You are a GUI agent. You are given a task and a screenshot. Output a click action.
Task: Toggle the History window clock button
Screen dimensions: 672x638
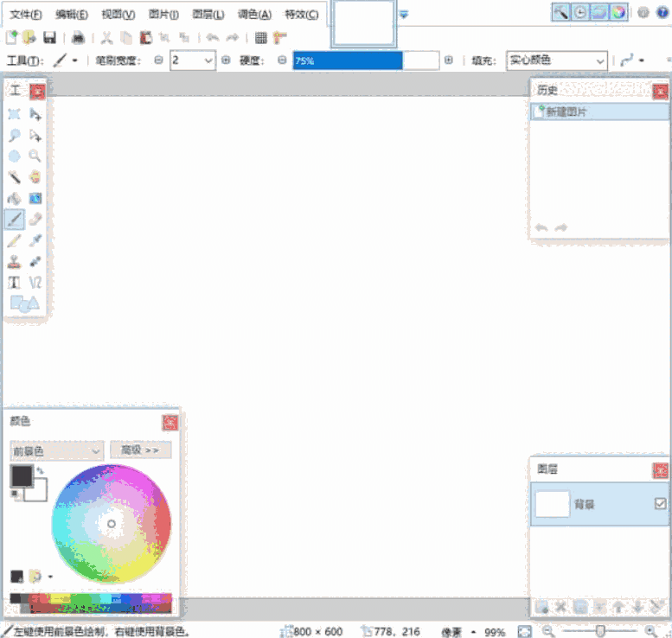(579, 12)
